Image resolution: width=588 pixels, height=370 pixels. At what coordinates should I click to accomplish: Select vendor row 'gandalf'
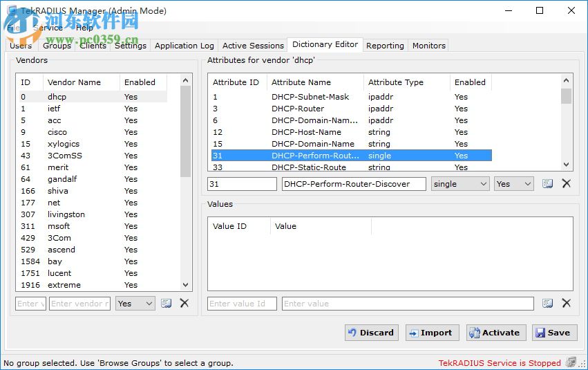click(93, 179)
